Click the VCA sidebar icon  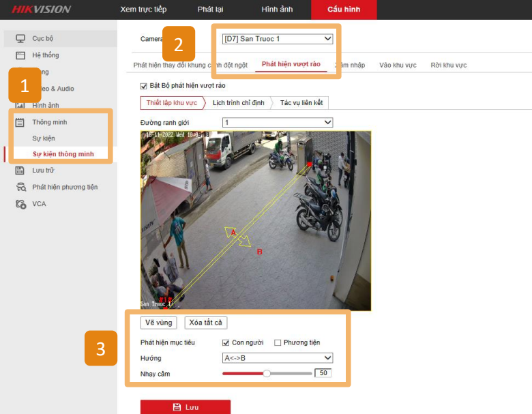pyautogui.click(x=20, y=203)
